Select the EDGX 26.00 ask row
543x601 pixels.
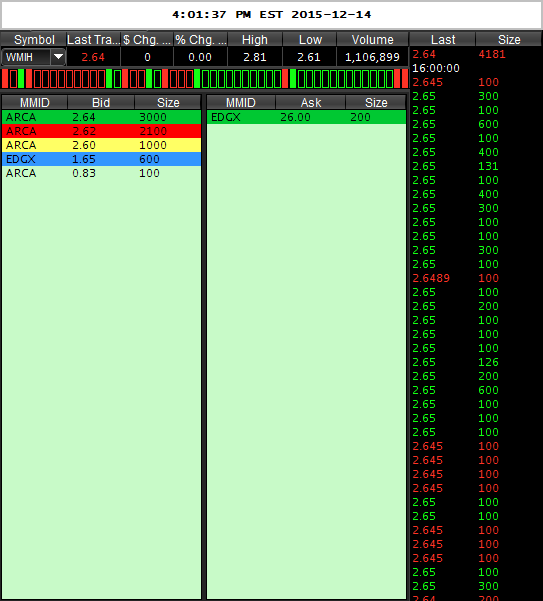[x=307, y=117]
